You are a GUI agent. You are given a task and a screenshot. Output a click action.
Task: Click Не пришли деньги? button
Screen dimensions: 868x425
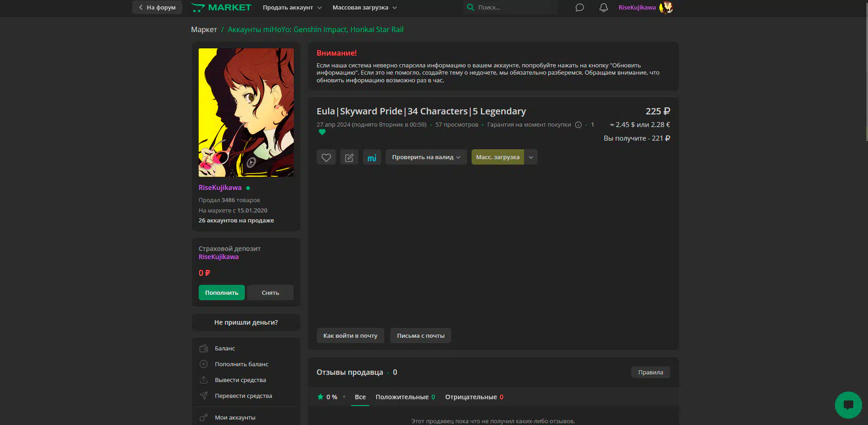pyautogui.click(x=246, y=322)
